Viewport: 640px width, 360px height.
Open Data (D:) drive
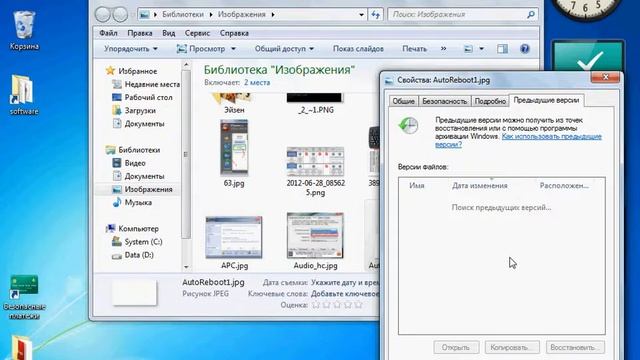pos(133,255)
